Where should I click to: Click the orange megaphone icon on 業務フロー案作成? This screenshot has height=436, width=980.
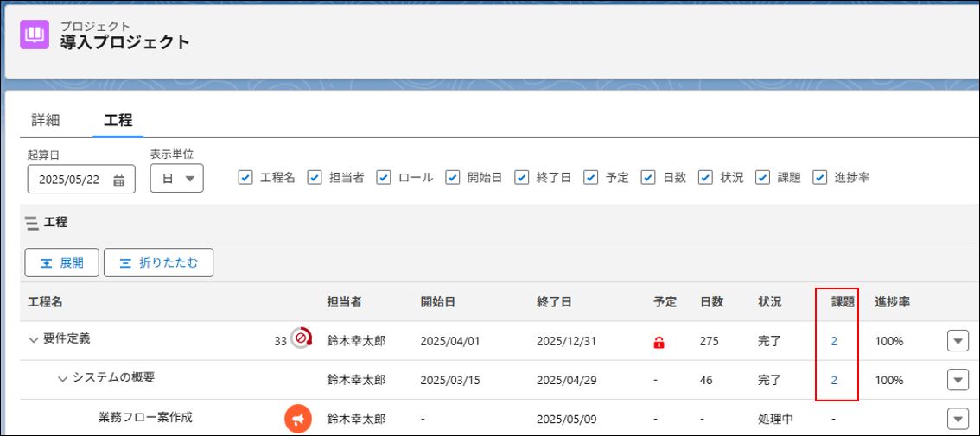[298, 419]
